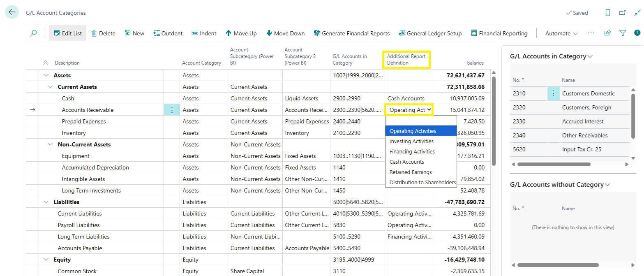644x276 pixels.
Task: Click the share icon in toolbar
Action: click(x=607, y=33)
